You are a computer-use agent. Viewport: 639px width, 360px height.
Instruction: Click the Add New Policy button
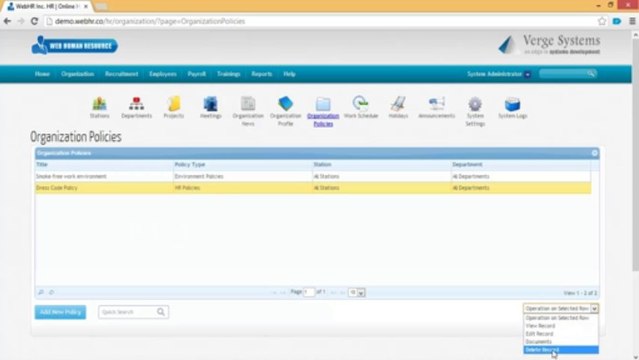[60, 312]
